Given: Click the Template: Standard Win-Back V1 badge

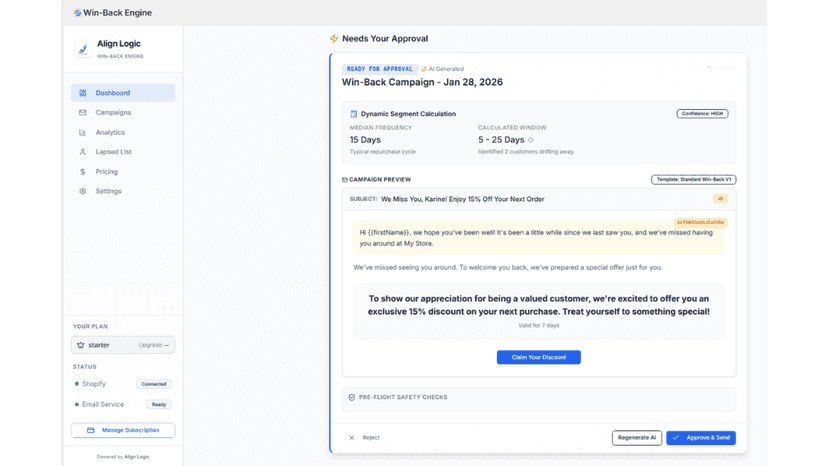Looking at the screenshot, I should coord(693,180).
